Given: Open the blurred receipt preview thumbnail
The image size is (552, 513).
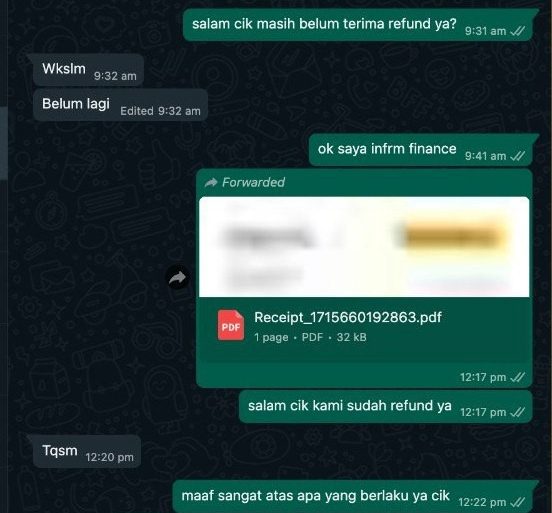Looking at the screenshot, I should click(x=364, y=247).
